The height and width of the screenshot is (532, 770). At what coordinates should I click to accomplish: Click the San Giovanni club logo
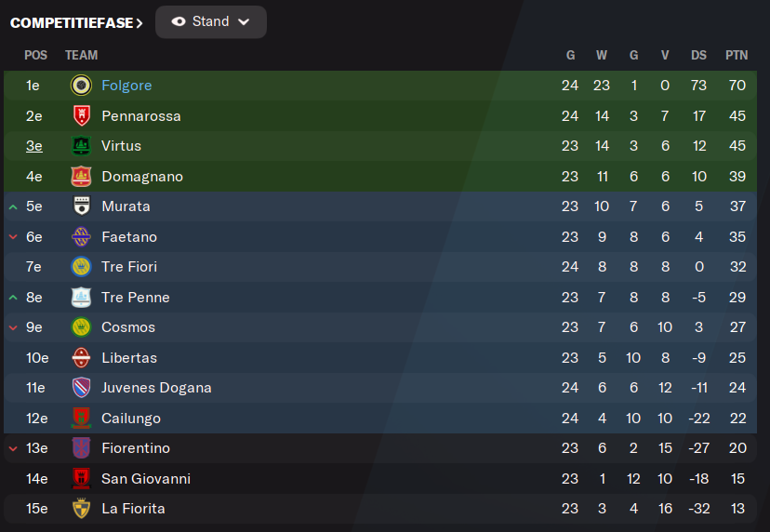(x=81, y=478)
